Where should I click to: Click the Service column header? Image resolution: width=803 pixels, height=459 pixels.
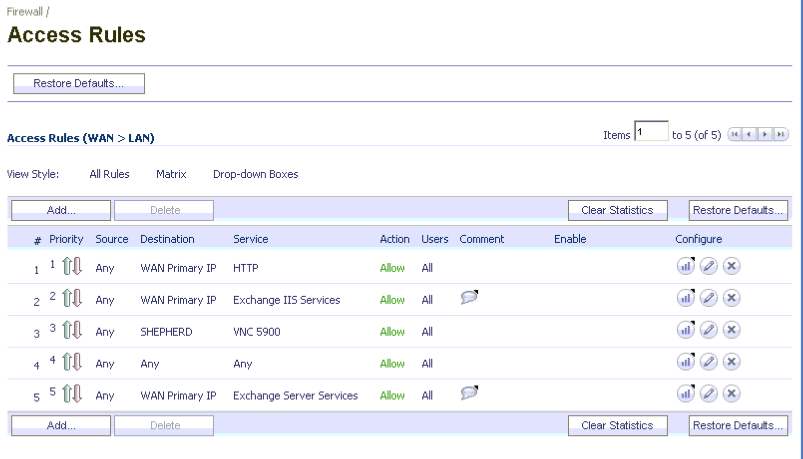tap(250, 239)
